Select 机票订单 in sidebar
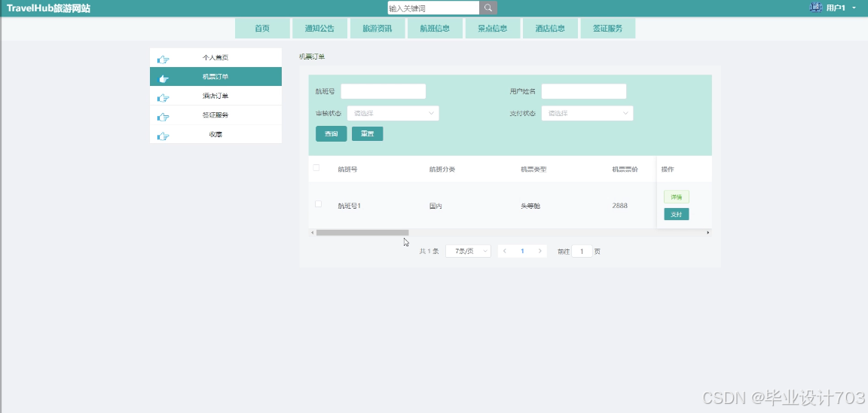The image size is (868, 413). (216, 76)
